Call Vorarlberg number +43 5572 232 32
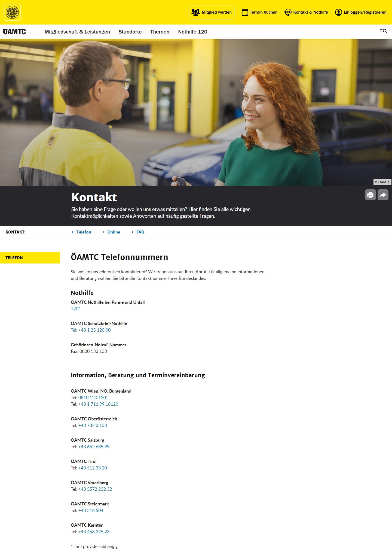 point(95,489)
